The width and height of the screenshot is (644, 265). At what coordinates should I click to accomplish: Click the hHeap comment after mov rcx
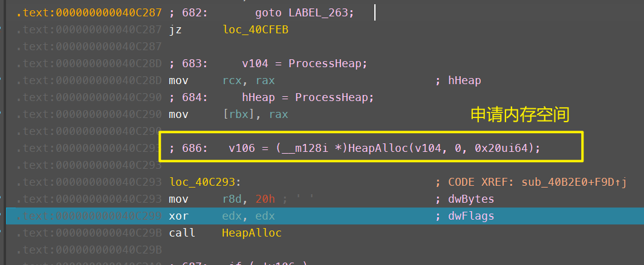pyautogui.click(x=464, y=81)
